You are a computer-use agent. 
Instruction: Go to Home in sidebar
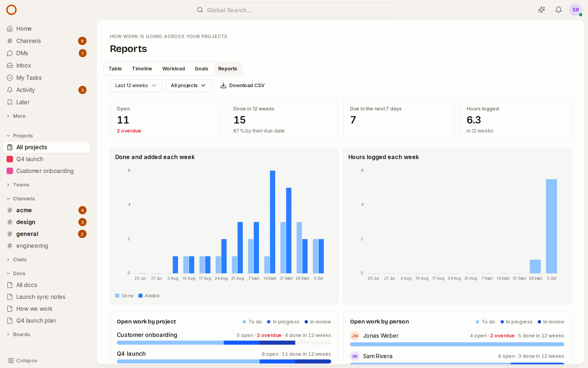point(47,29)
